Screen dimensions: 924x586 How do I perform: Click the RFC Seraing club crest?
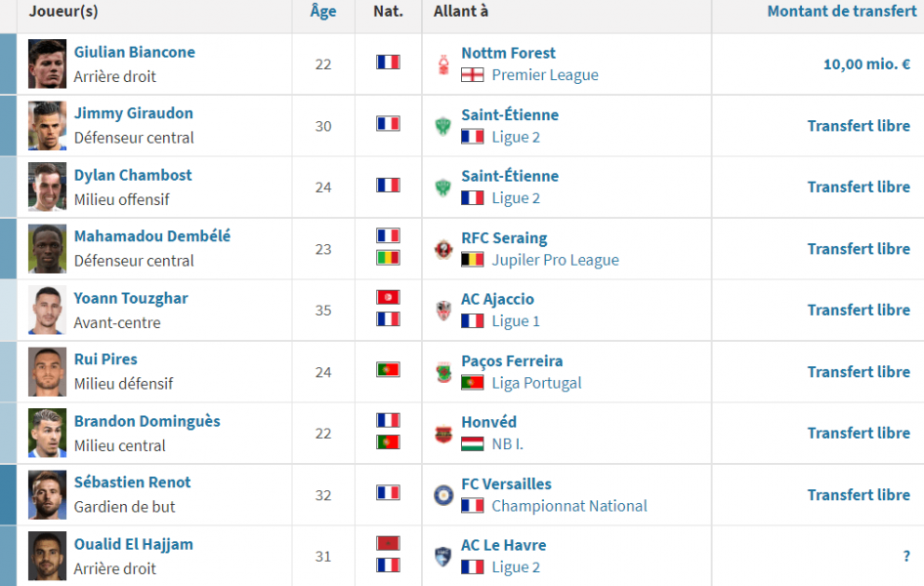coord(443,249)
